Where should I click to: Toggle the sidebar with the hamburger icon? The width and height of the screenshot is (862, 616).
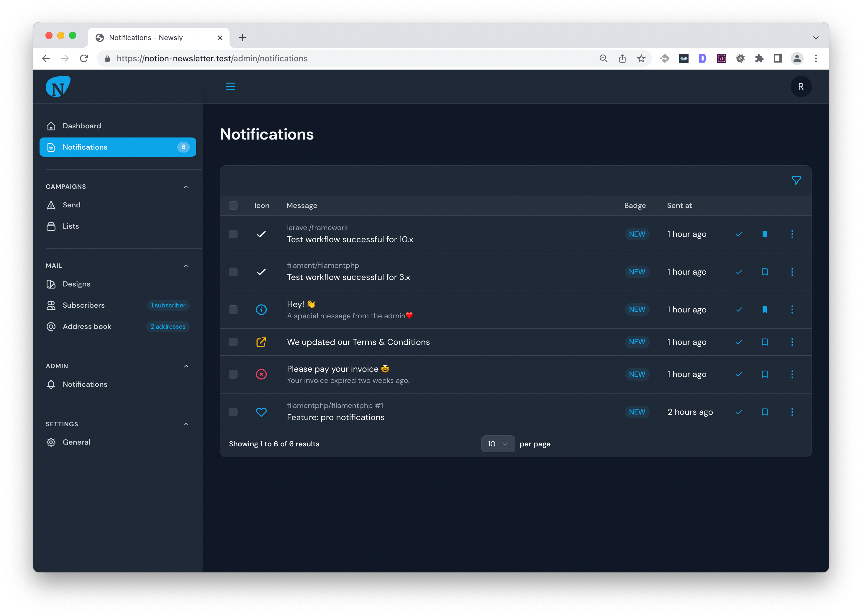click(231, 86)
